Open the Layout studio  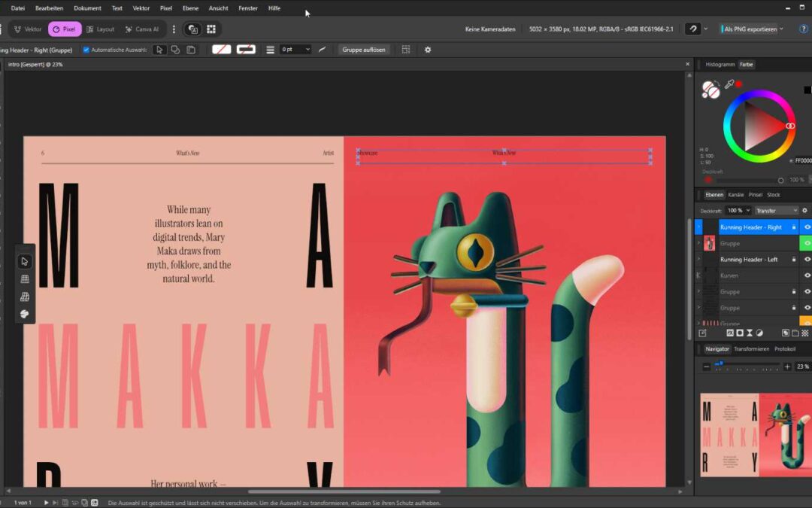click(101, 29)
